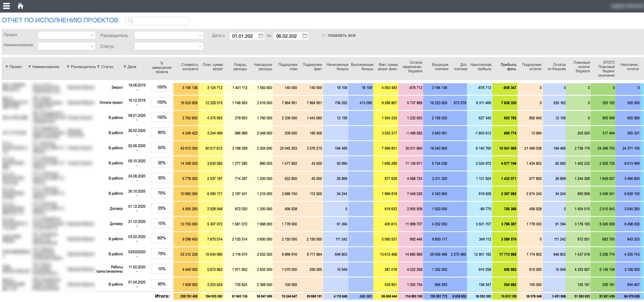This screenshot has height=302, width=644.
Task: Toggle filter triangle on Наименование column header
Action: [30, 67]
